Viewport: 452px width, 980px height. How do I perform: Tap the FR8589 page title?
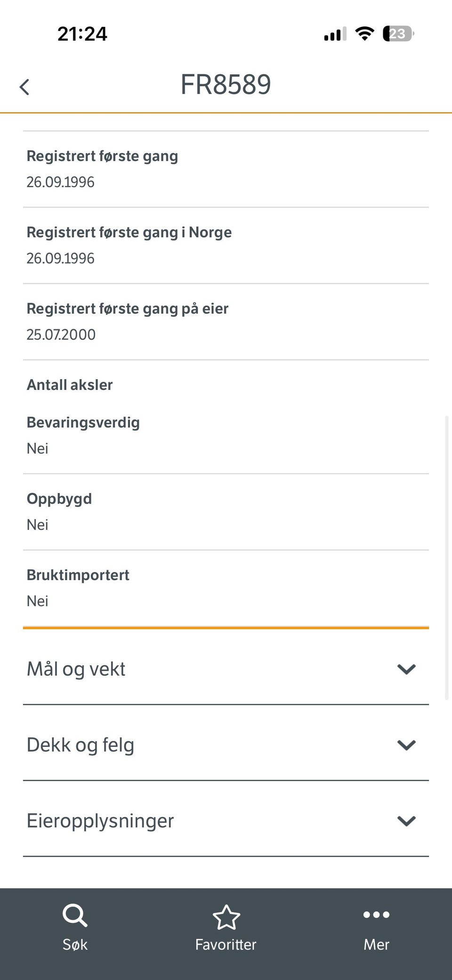[226, 85]
